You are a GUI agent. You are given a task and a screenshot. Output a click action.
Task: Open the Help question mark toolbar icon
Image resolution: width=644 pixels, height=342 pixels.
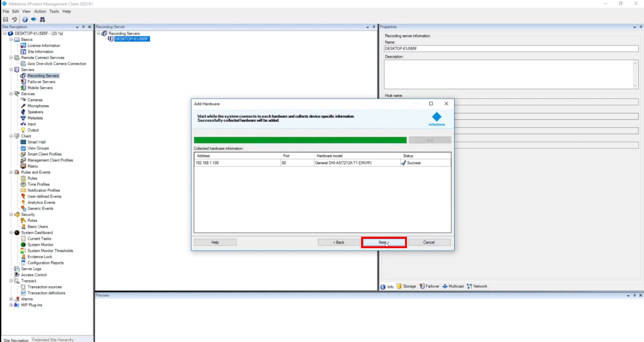coord(25,19)
